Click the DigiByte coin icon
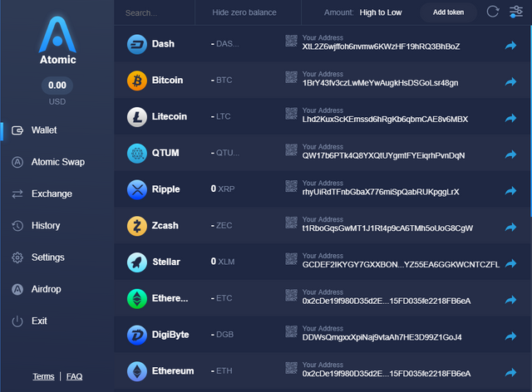 pyautogui.click(x=137, y=335)
